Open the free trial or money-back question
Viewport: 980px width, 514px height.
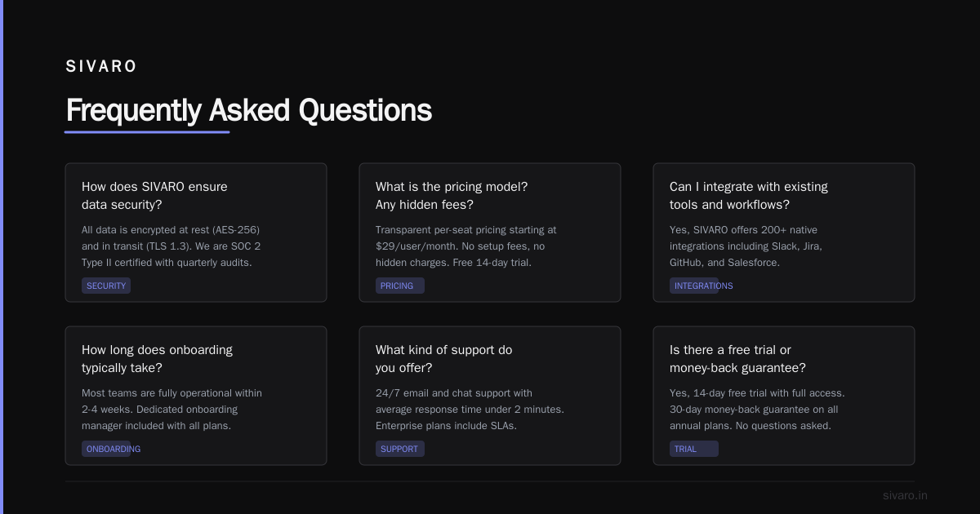coord(737,359)
